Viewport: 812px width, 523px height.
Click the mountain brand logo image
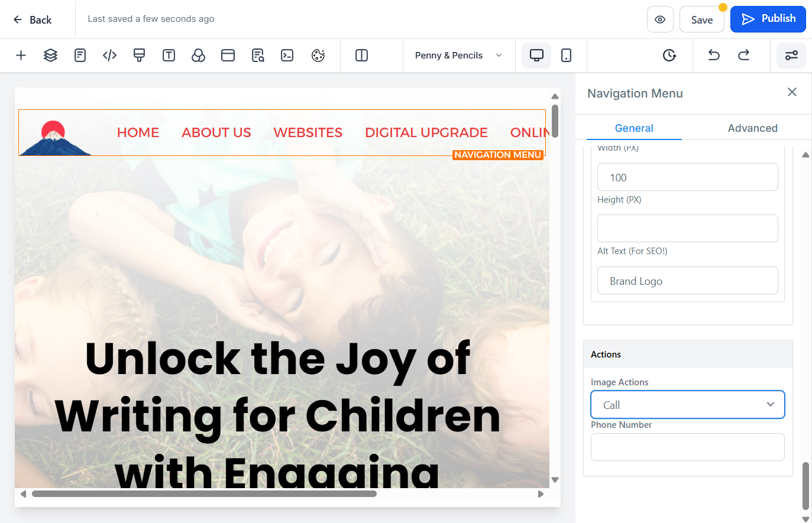pos(54,138)
